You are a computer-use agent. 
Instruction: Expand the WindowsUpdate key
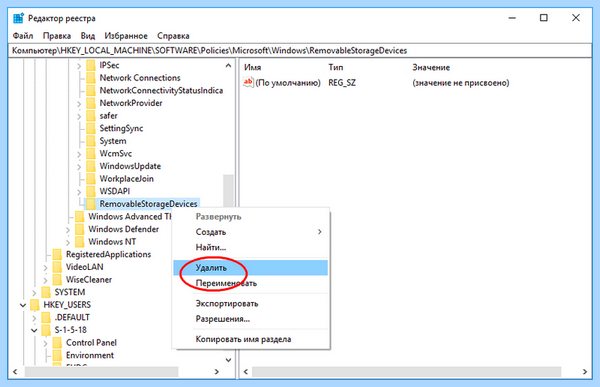[79, 167]
